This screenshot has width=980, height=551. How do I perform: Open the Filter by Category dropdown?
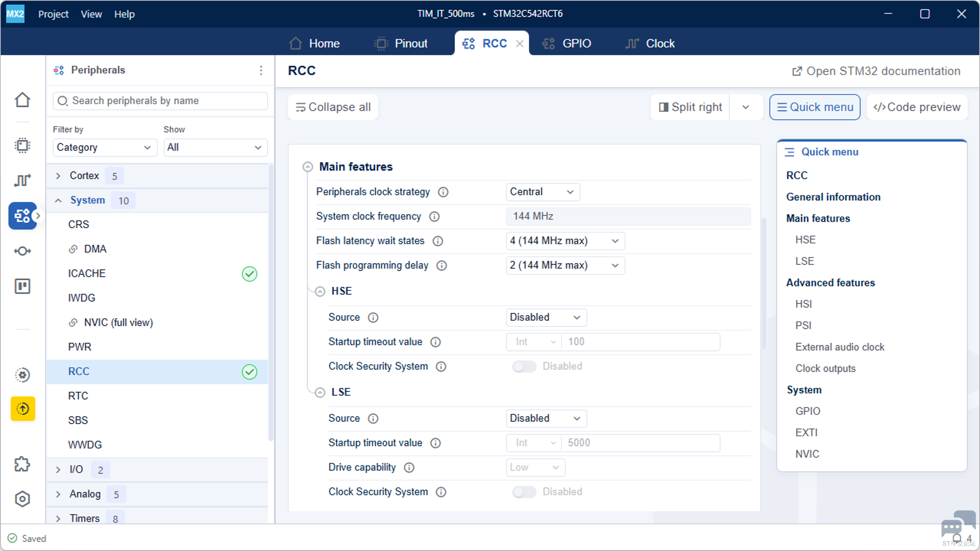click(104, 147)
